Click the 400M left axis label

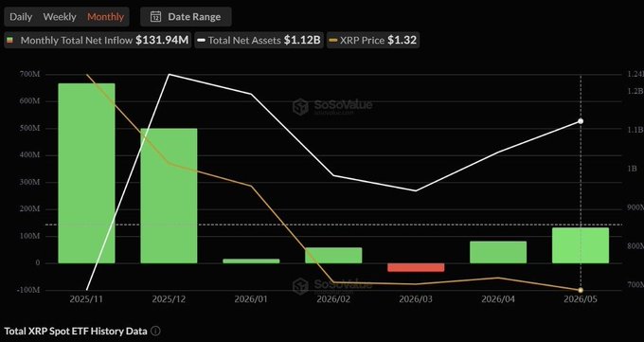pos(29,155)
